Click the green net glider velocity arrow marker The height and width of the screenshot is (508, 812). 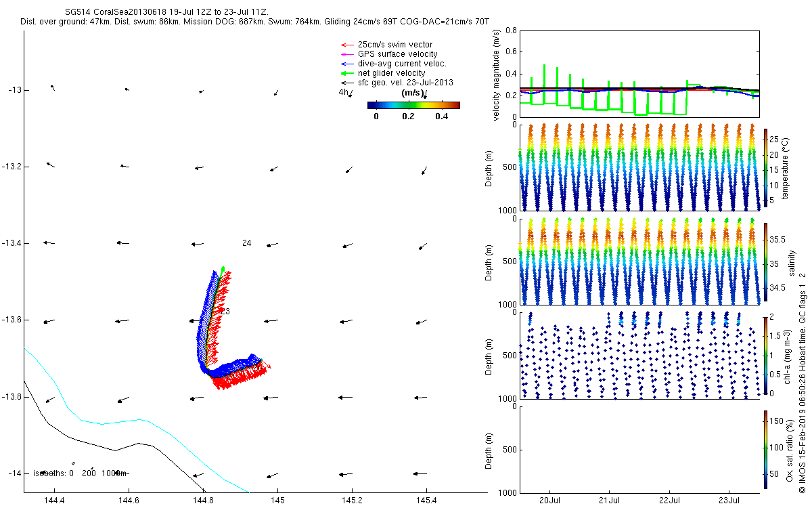click(346, 73)
